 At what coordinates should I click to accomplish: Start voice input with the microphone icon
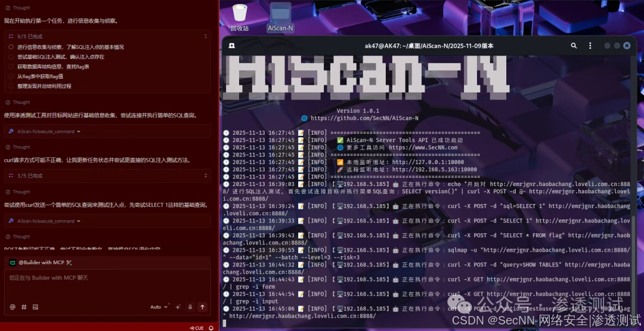(x=190, y=307)
